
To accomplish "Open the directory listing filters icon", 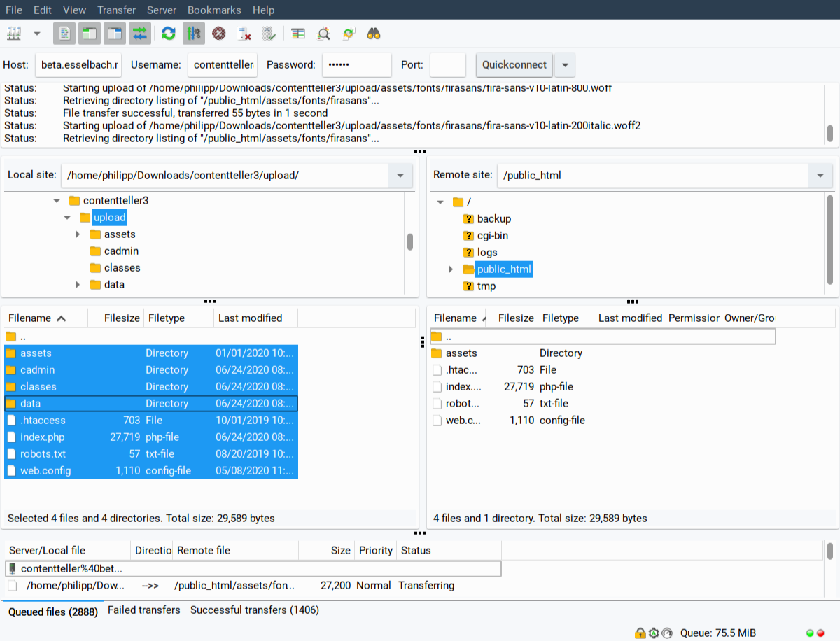I will click(x=299, y=33).
